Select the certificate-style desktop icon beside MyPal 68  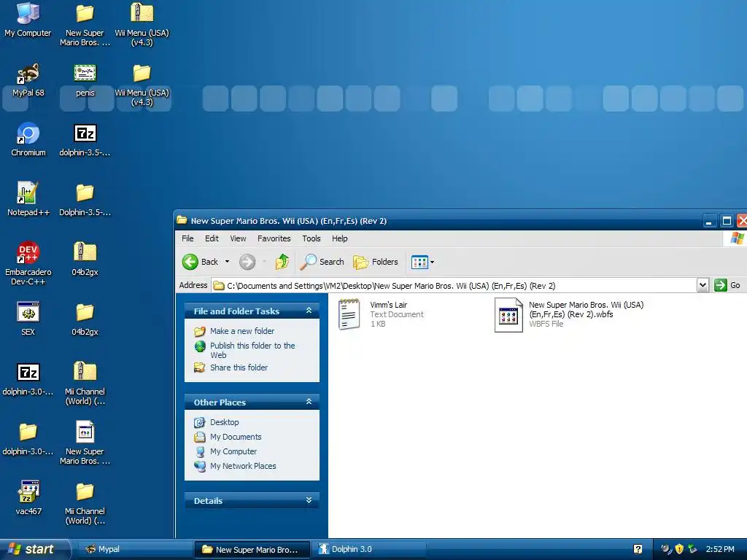pos(85,74)
